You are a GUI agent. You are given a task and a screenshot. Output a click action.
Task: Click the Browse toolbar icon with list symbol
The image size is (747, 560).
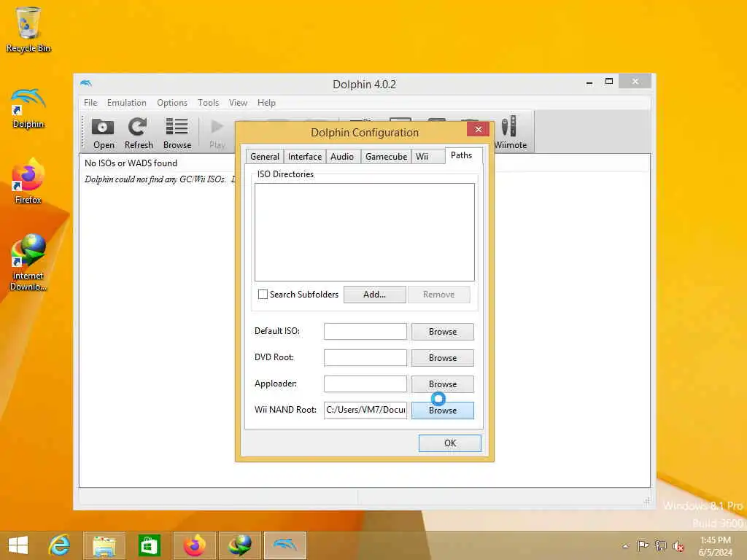point(177,133)
